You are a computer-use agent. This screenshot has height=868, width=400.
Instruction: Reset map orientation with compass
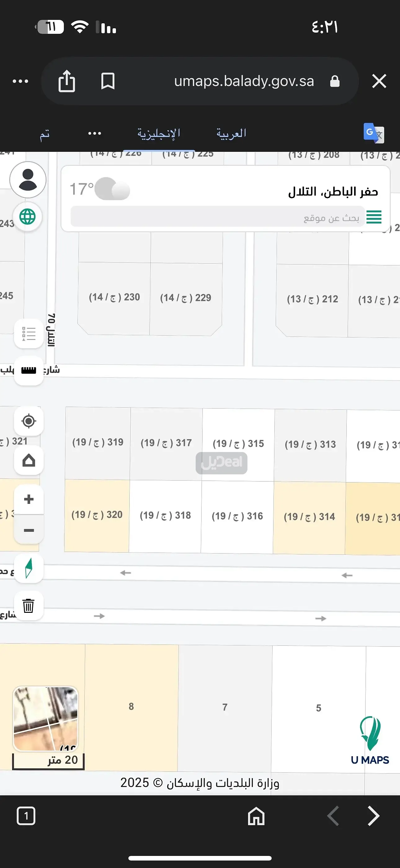click(29, 568)
